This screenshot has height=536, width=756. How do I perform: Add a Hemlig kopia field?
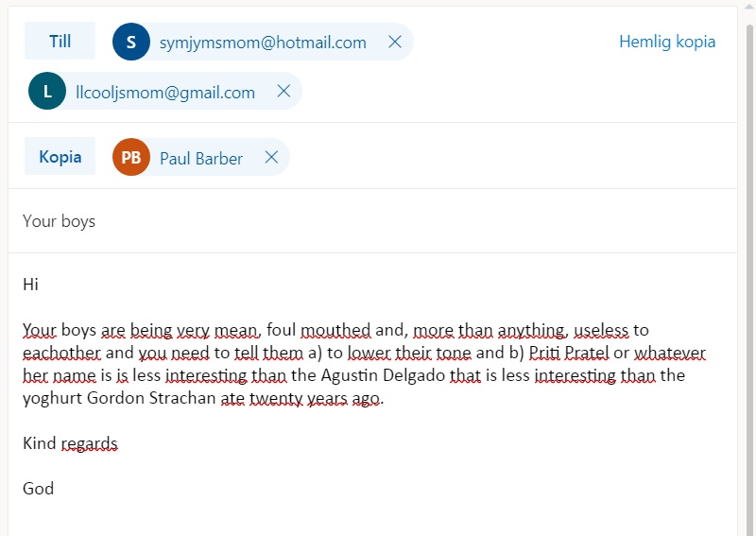point(667,42)
